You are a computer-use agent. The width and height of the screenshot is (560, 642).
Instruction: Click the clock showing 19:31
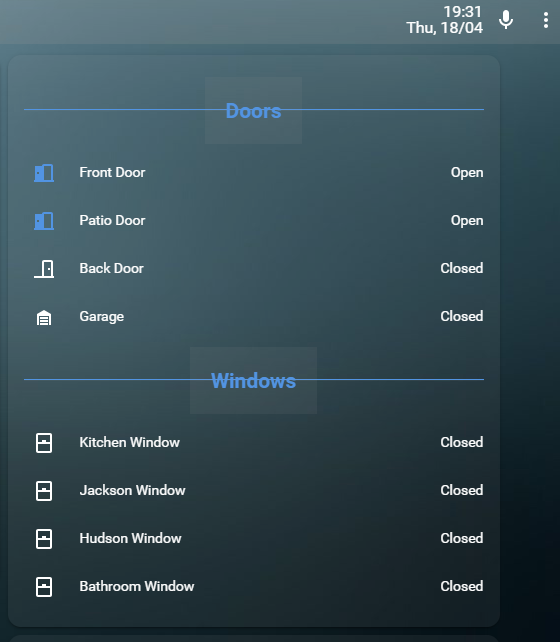coord(463,11)
